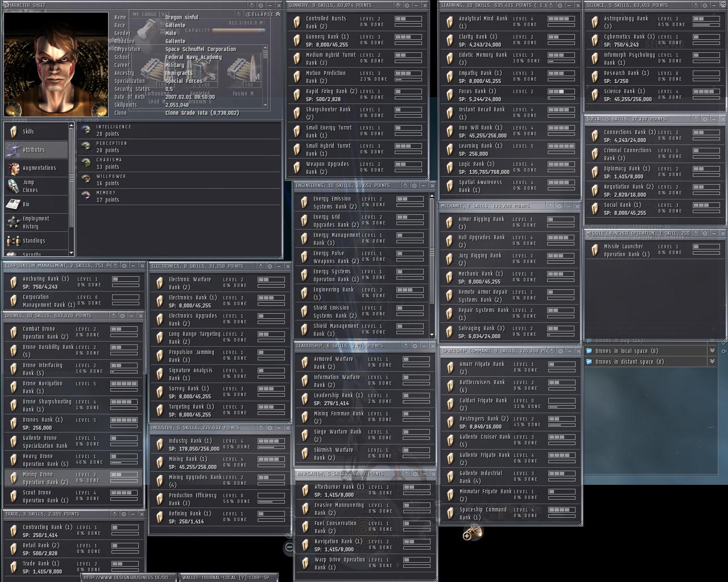Expand the Drones in local space group
This screenshot has height=582, width=728.
712,351
